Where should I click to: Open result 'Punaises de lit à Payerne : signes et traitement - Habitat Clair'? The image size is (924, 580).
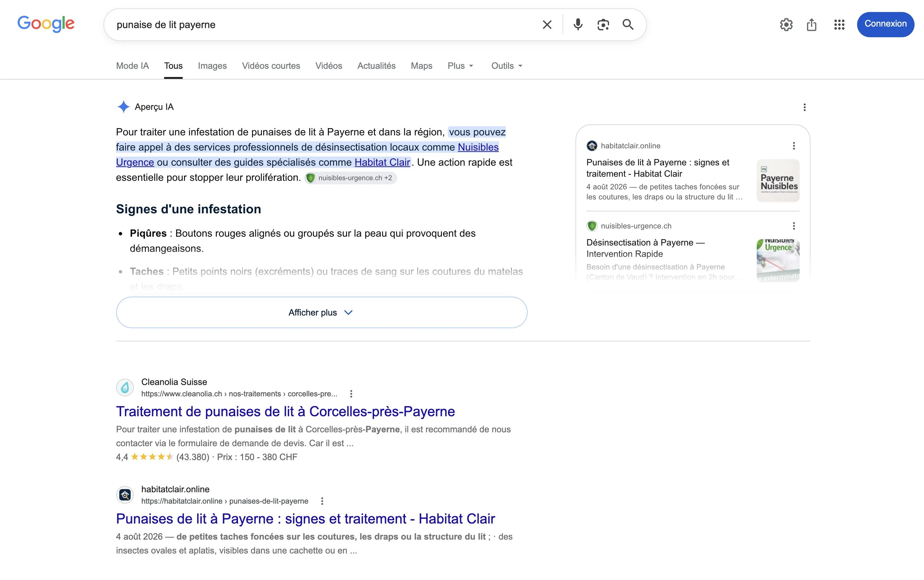point(305,519)
